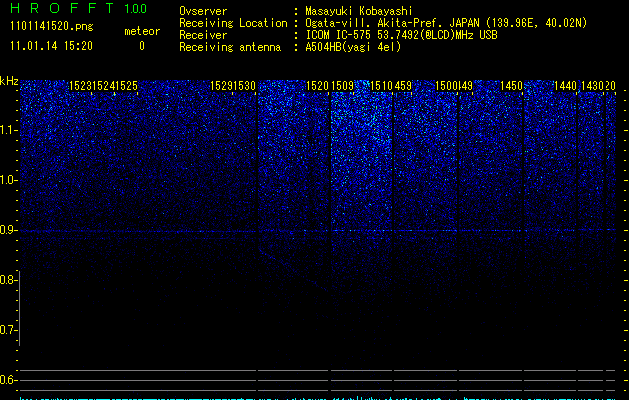Click the 'Ovserver' field label
The height and width of the screenshot is (400, 629).
coord(203,11)
